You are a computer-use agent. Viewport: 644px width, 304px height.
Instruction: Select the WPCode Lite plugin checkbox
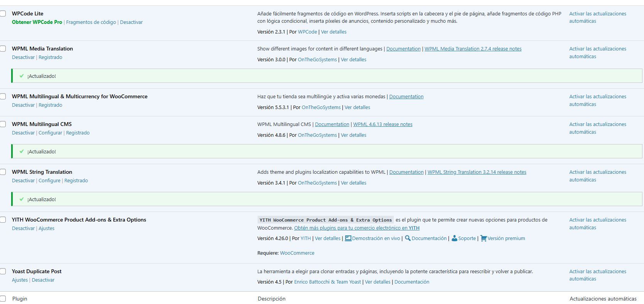(x=3, y=14)
